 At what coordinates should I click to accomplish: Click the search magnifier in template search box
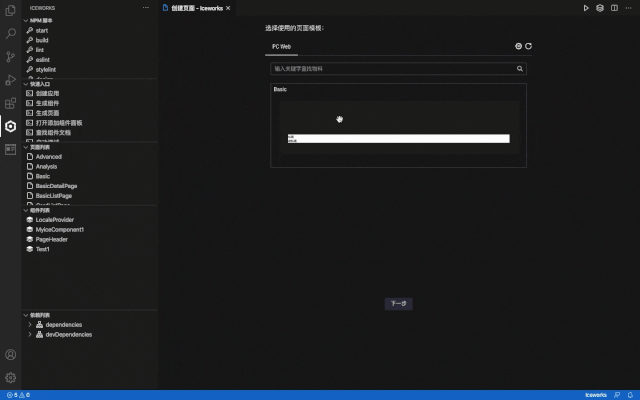point(520,69)
